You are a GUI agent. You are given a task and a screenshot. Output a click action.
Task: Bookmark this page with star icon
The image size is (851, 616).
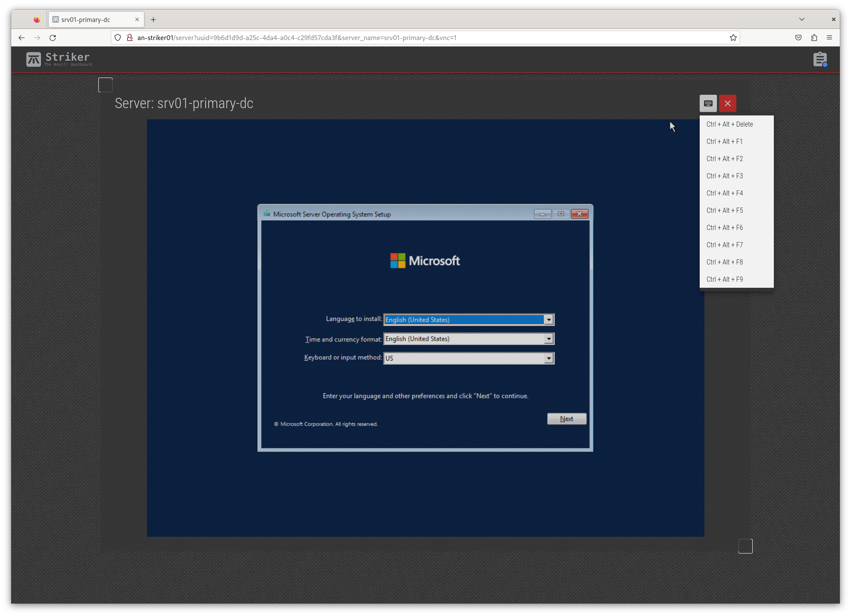tap(733, 37)
